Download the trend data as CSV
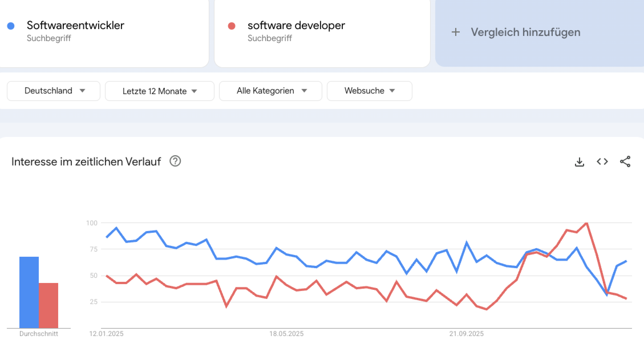 580,161
